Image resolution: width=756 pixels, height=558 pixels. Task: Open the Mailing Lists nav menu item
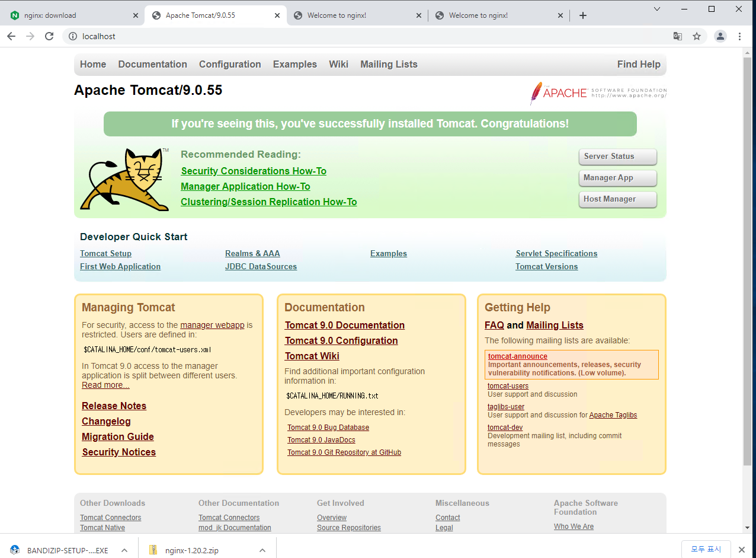(389, 64)
